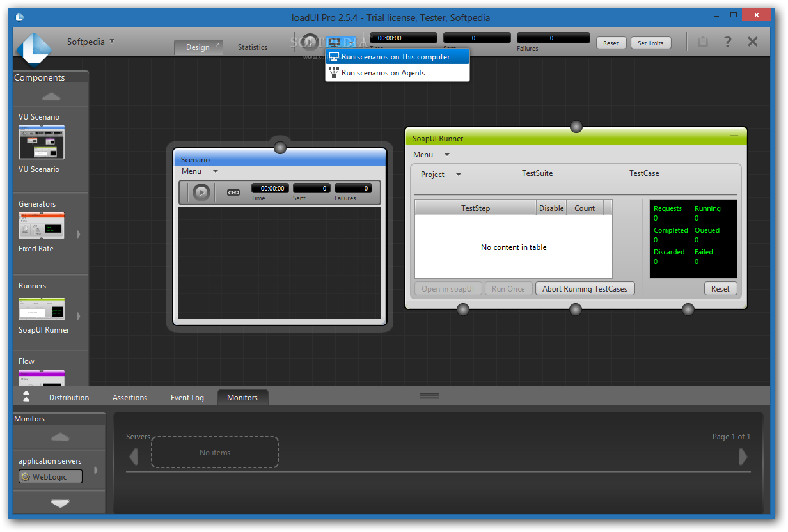Image resolution: width=788 pixels, height=532 pixels.
Task: Expand application servers category arrow
Action: pyautogui.click(x=96, y=470)
